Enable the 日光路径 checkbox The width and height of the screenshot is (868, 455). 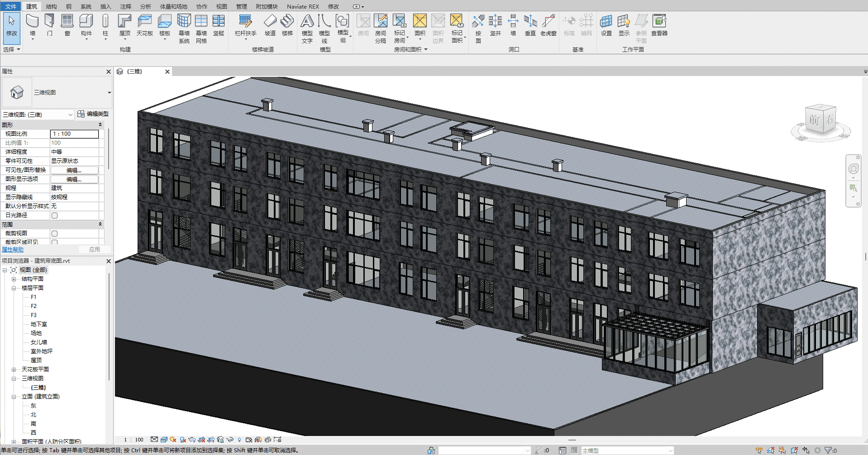pyautogui.click(x=55, y=215)
